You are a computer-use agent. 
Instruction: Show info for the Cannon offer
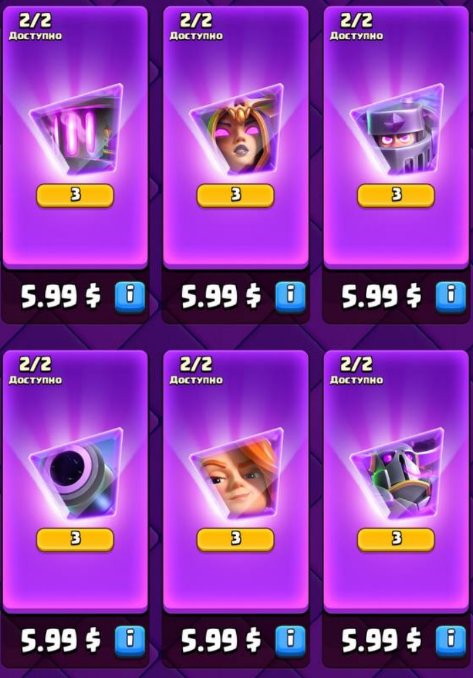pyautogui.click(x=130, y=640)
